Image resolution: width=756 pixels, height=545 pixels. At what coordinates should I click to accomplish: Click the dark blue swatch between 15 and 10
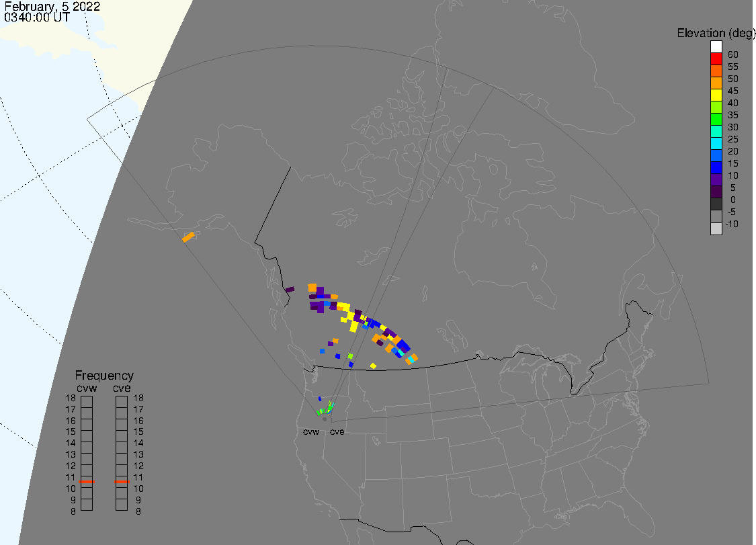[716, 167]
